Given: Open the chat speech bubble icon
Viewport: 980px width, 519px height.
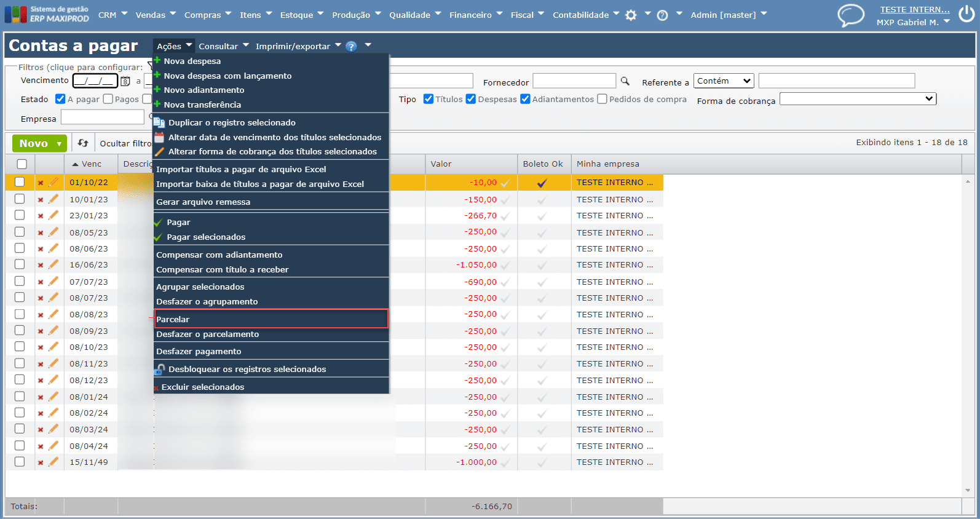Looking at the screenshot, I should (851, 15).
